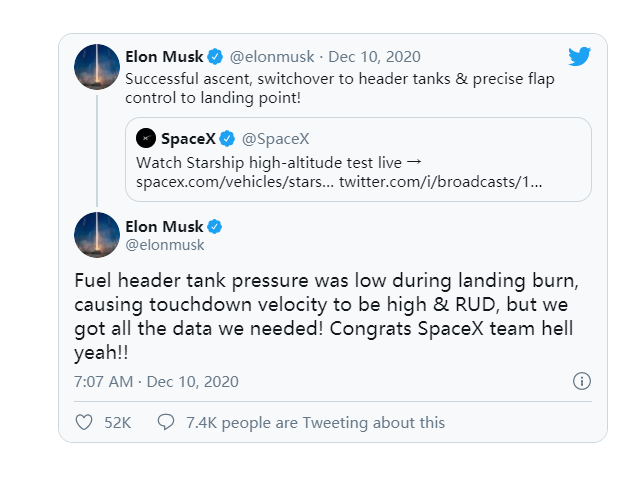Open the Dec 10, 2020 date link in the top tweet

pyautogui.click(x=375, y=57)
